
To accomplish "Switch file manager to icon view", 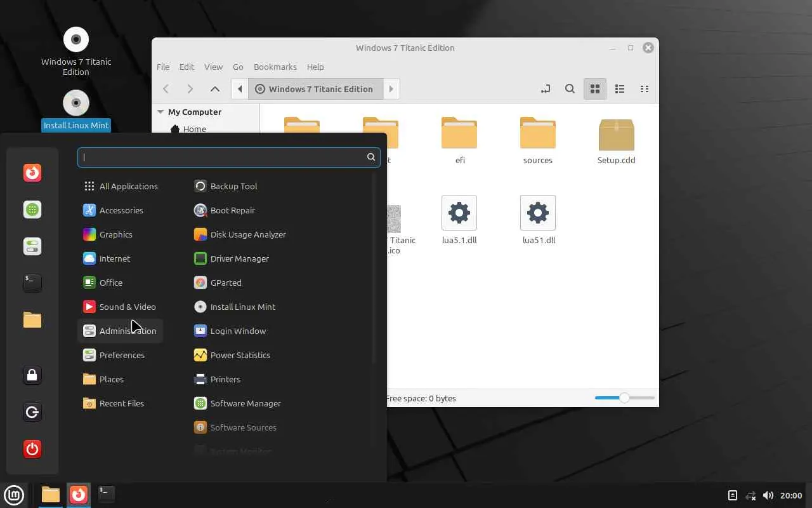I will tap(595, 89).
